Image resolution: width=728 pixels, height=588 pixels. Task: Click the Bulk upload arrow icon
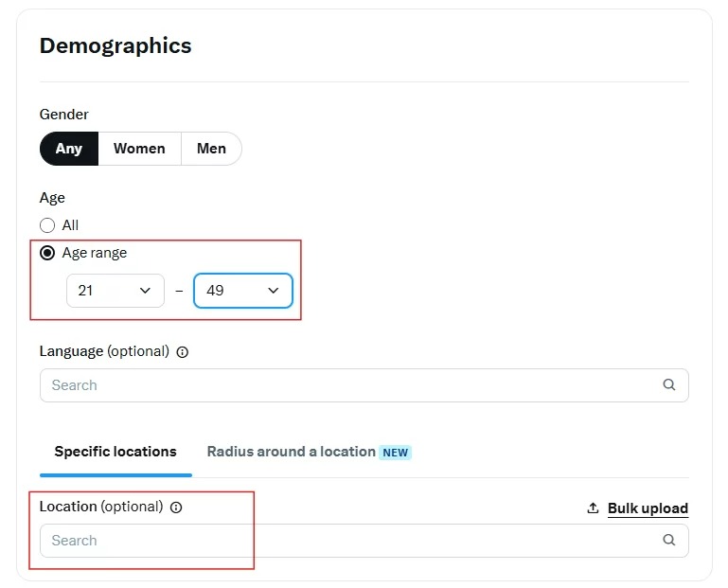point(593,508)
